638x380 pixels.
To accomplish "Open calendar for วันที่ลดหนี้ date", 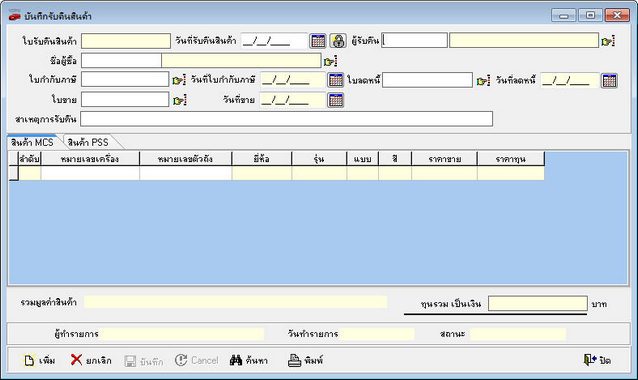I will point(609,81).
